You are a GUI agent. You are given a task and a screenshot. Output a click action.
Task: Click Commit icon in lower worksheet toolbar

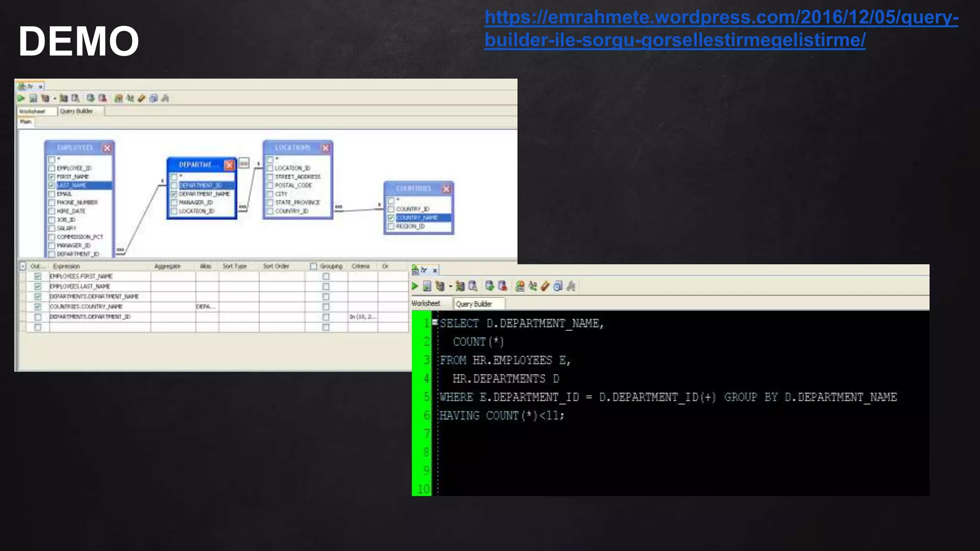(x=489, y=287)
